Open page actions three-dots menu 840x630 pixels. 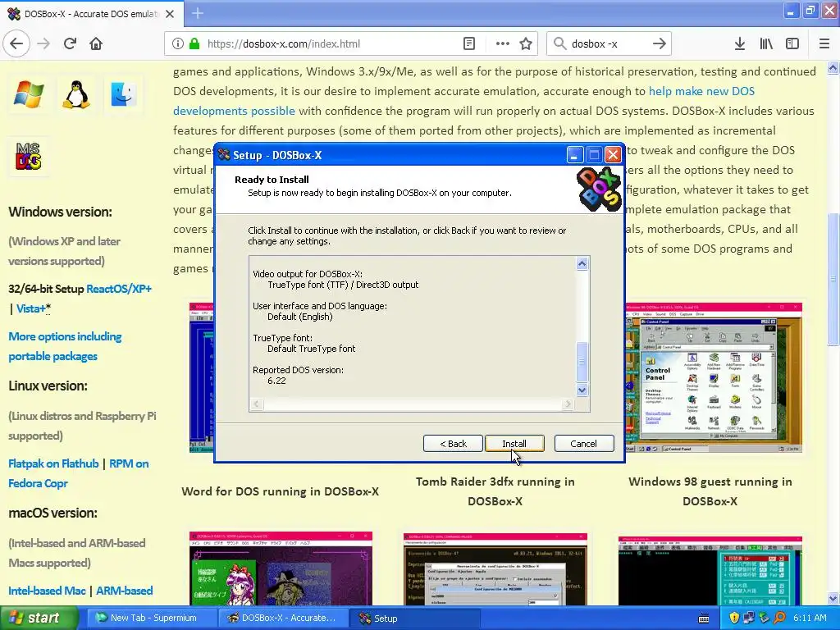pos(503,43)
